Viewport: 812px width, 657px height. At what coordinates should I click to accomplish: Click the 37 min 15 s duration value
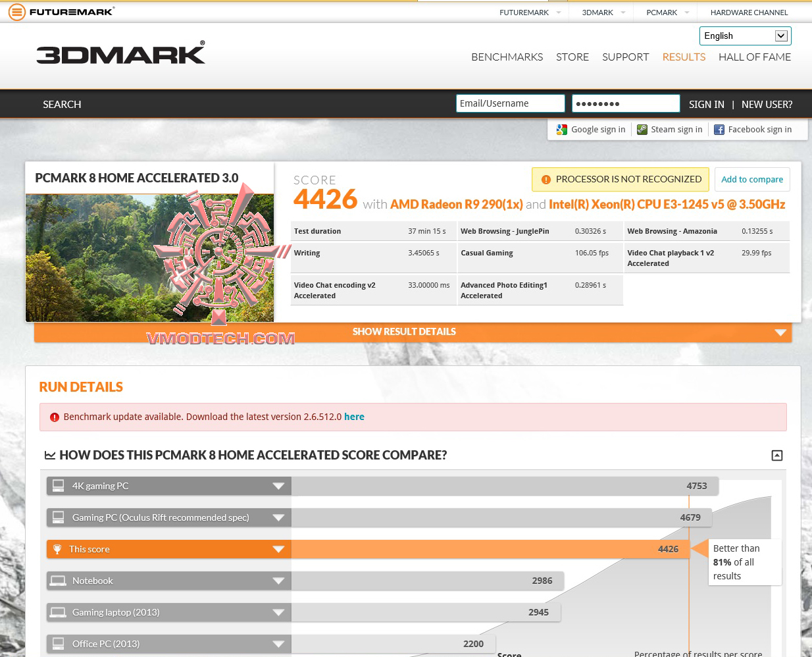tap(427, 231)
